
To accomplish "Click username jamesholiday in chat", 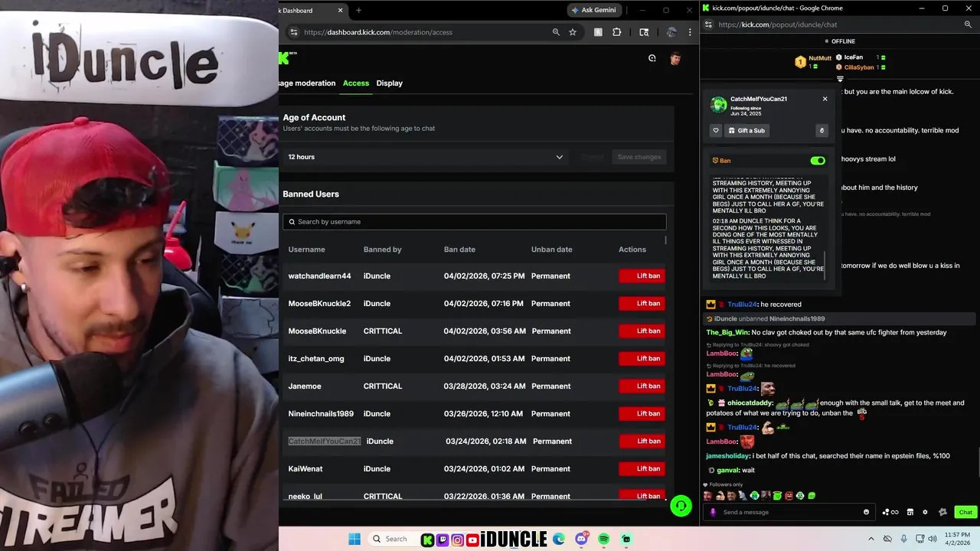I will tap(727, 456).
